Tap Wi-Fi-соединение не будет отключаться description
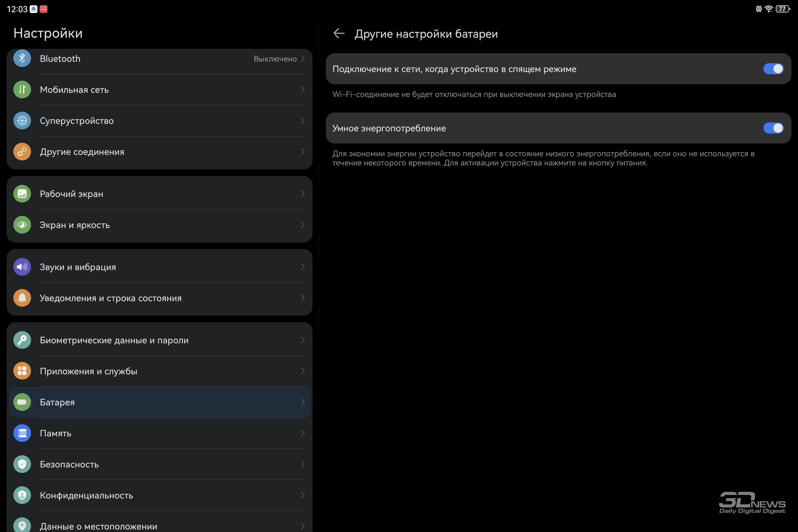798x532 pixels. (474, 94)
